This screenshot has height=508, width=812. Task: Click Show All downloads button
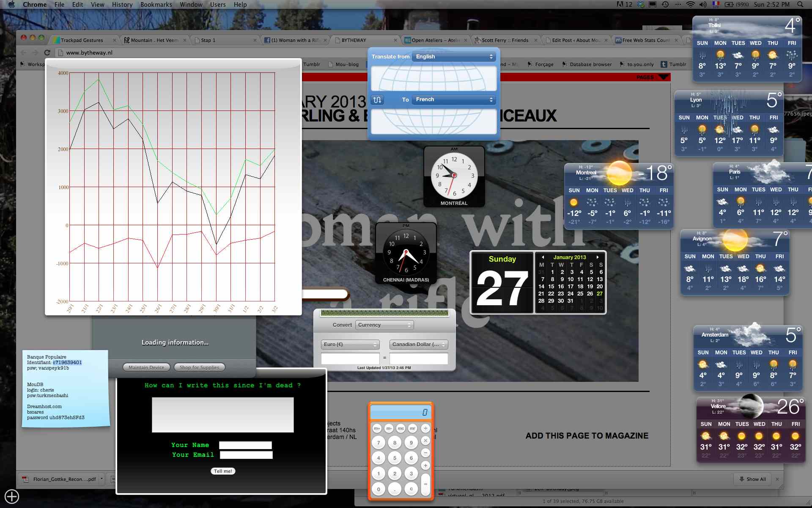coord(752,479)
